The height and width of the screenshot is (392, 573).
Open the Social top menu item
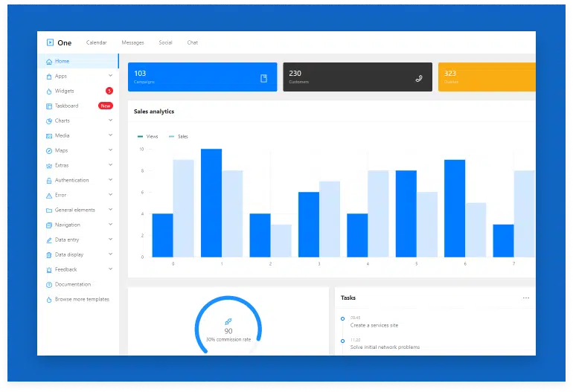click(x=165, y=42)
